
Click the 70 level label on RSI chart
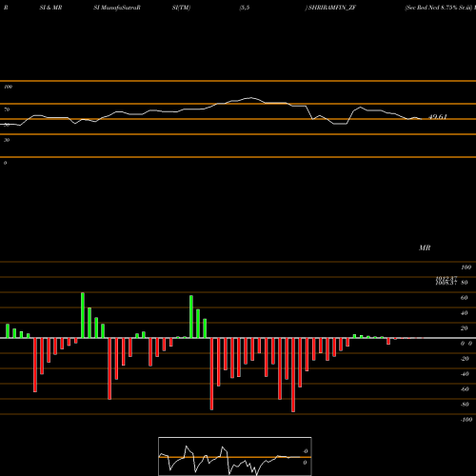click(7, 109)
